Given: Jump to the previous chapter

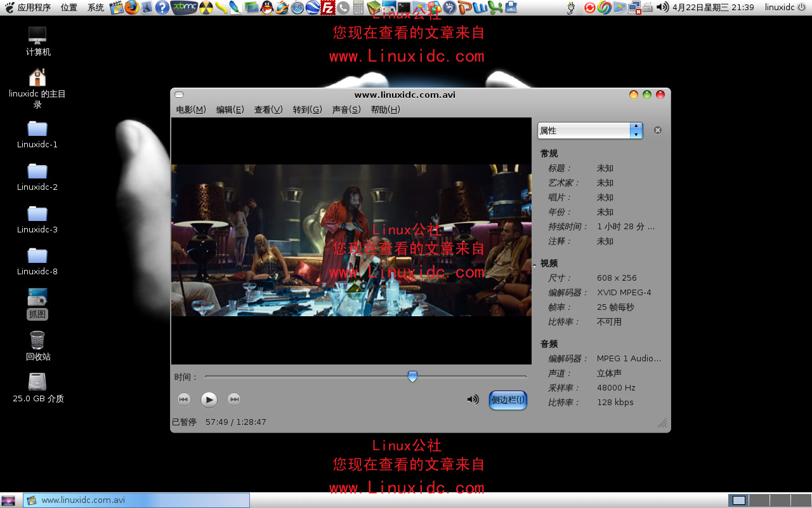Looking at the screenshot, I should pyautogui.click(x=184, y=399).
